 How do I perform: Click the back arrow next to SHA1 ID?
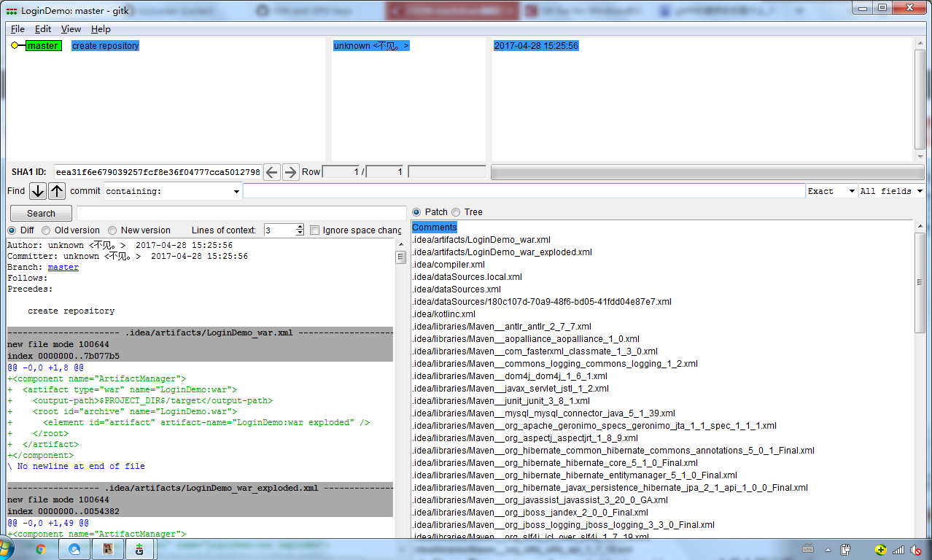click(x=271, y=172)
